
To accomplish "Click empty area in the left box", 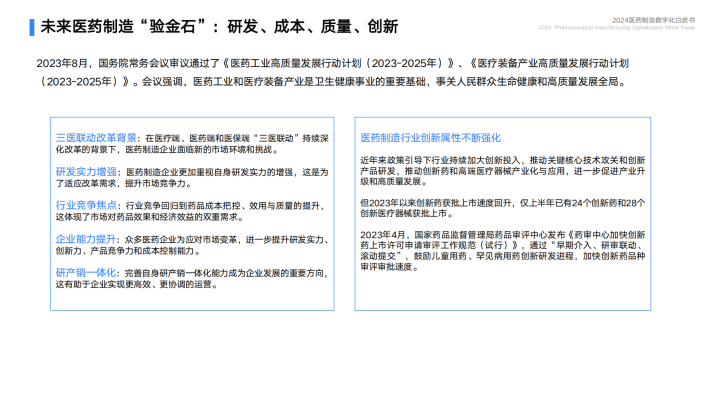I will (x=192, y=300).
